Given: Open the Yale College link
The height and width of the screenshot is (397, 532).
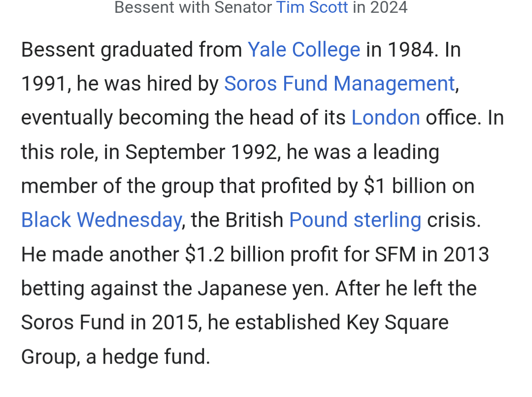Looking at the screenshot, I should pyautogui.click(x=303, y=50).
